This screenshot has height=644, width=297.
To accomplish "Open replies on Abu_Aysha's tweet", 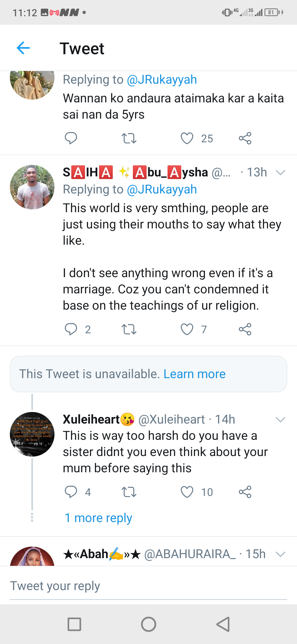I will pos(71,329).
